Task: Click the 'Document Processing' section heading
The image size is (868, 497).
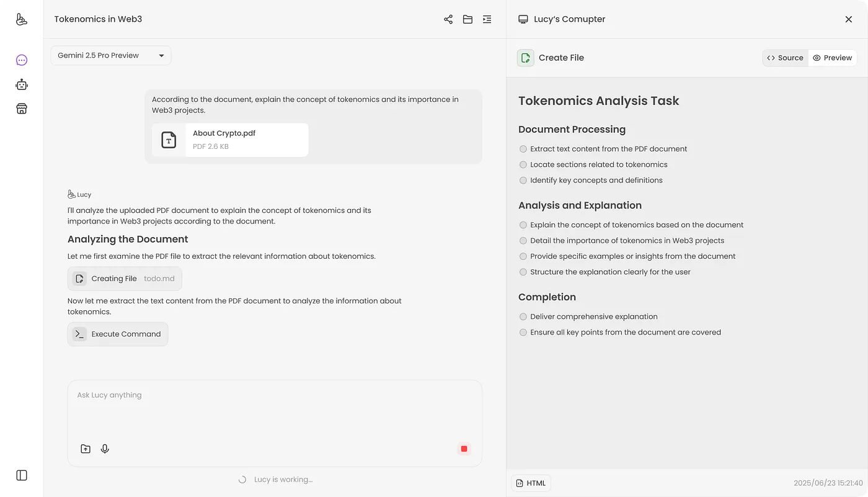Action: (x=572, y=129)
